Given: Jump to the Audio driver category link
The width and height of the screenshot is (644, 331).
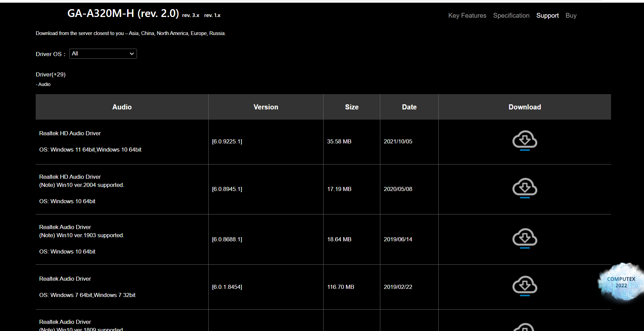Looking at the screenshot, I should (43, 84).
